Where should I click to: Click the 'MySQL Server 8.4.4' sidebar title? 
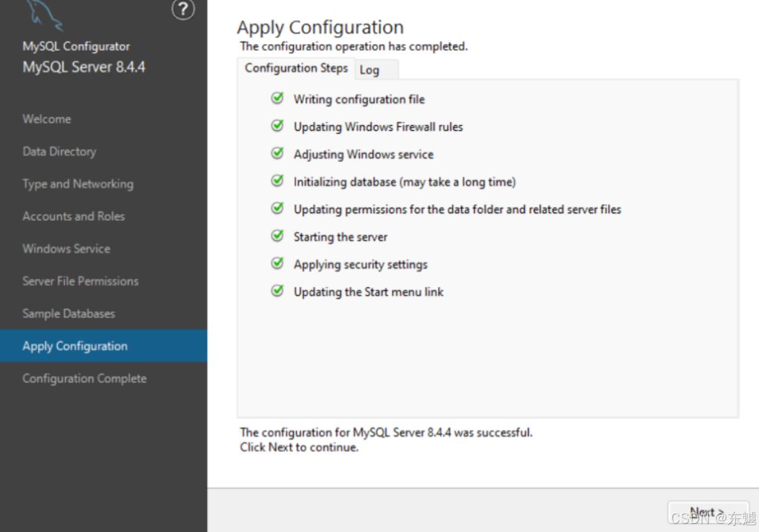[x=84, y=67]
